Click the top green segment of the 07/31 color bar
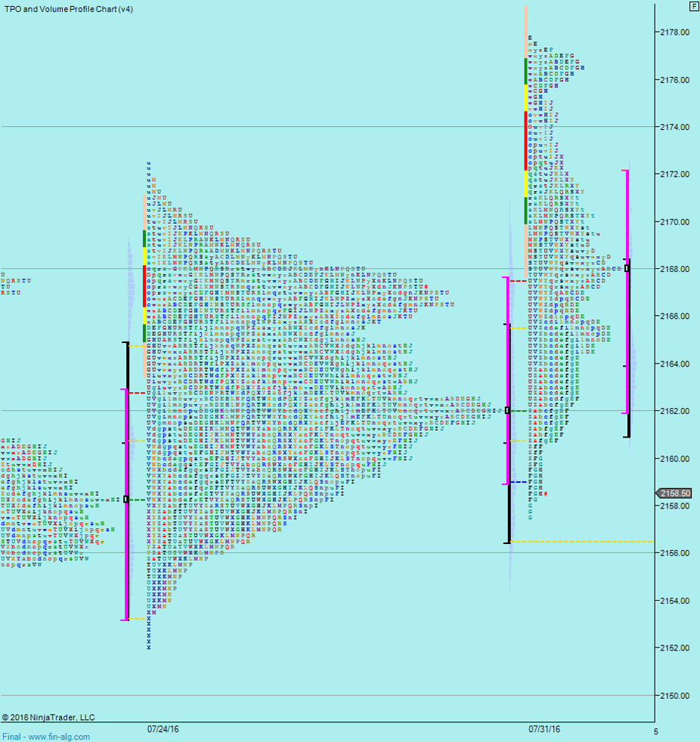Screen dimensions: 700x742 (525, 70)
